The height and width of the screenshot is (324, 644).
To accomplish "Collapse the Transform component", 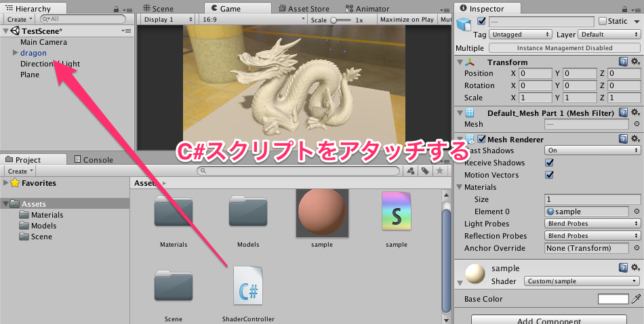I will point(460,62).
